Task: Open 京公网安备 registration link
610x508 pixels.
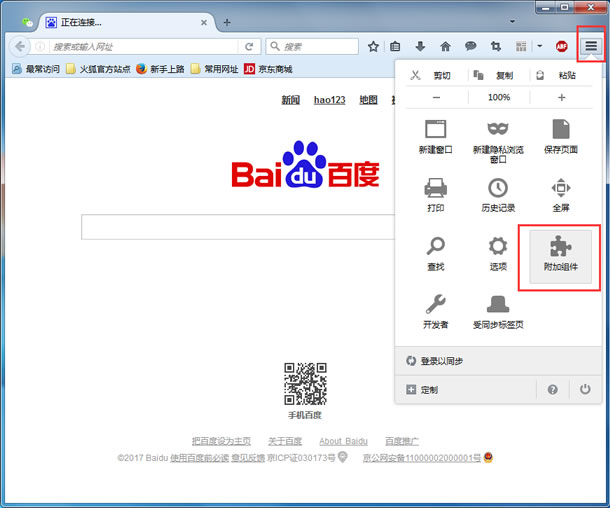Action: coord(422,458)
